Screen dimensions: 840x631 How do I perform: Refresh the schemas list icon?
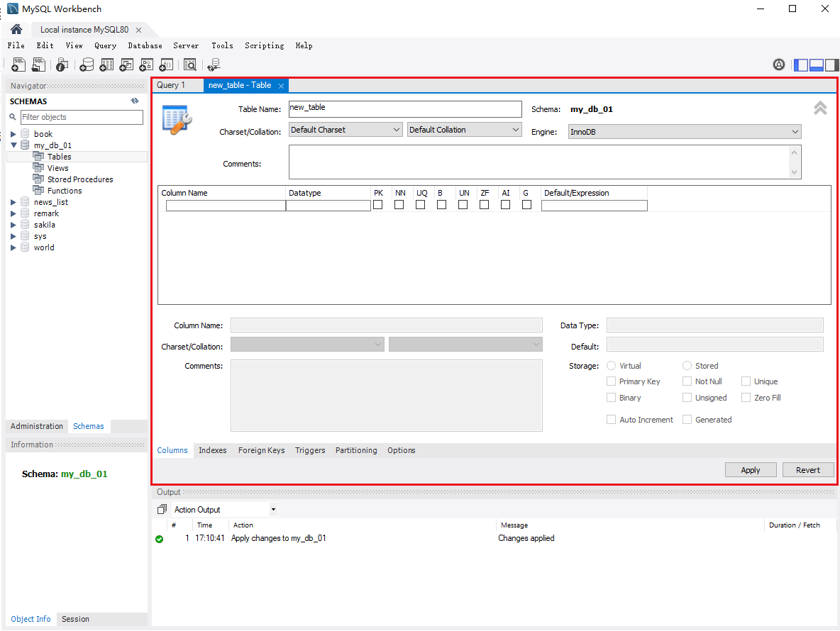click(135, 101)
